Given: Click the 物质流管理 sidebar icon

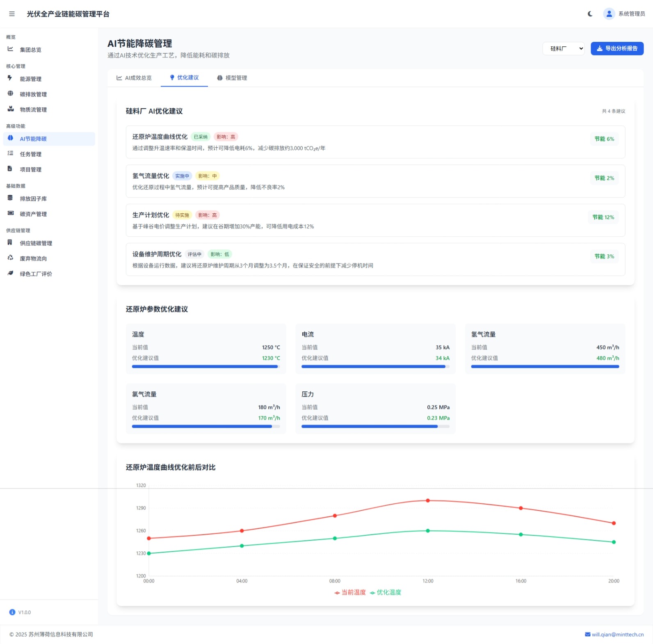Looking at the screenshot, I should 10,109.
